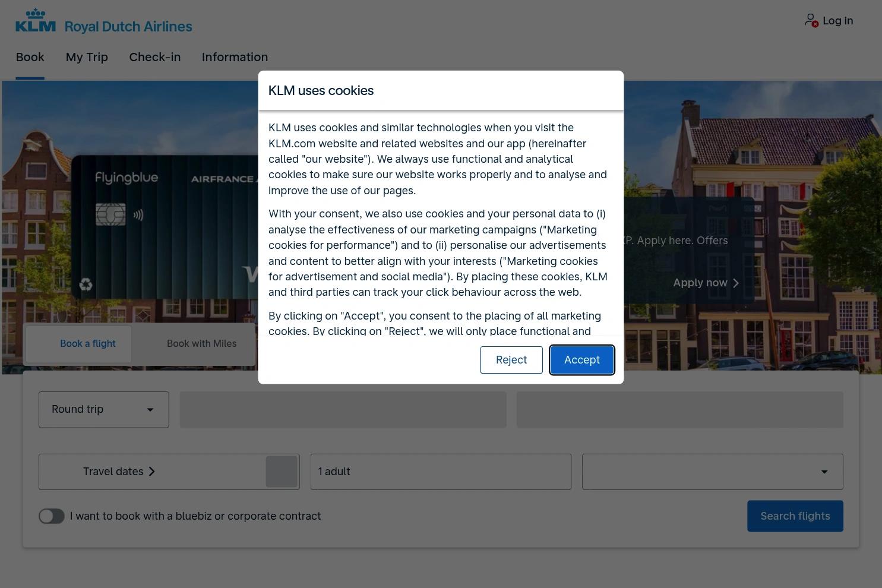Click the contactless payment symbol on the card
This screenshot has width=882, height=588.
point(138,215)
